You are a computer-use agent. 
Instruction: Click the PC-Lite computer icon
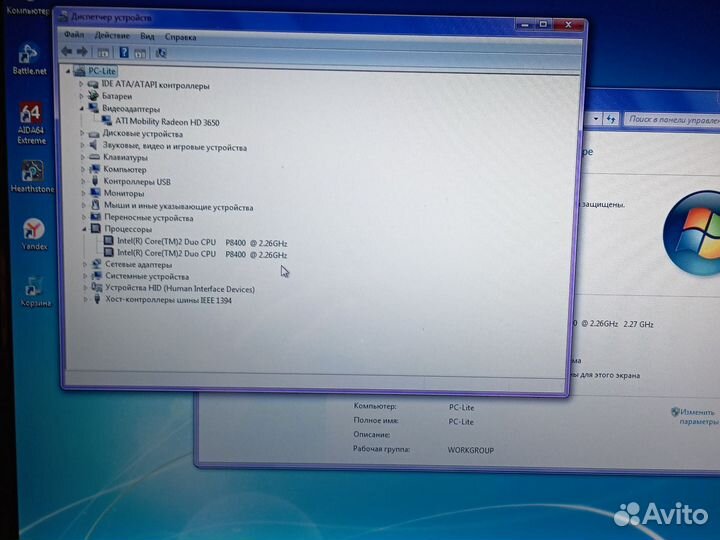(x=79, y=71)
